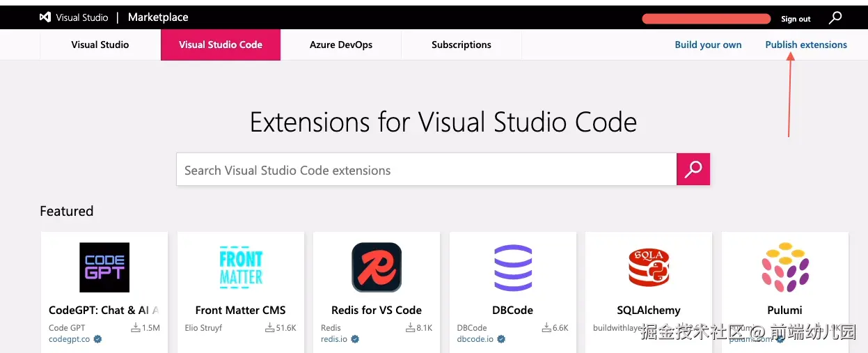Click download icon beside 1.5M count
The height and width of the screenshot is (353, 868).
click(x=136, y=327)
